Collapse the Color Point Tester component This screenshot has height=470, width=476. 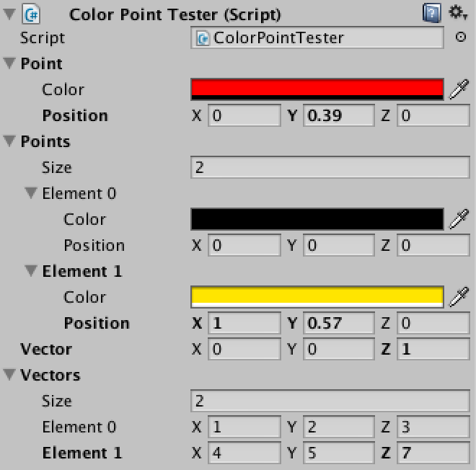pyautogui.click(x=9, y=14)
